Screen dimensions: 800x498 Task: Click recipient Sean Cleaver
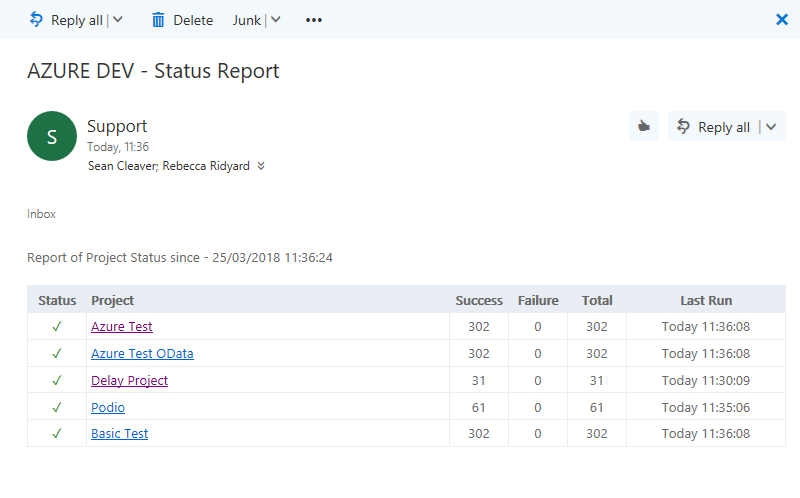[123, 166]
